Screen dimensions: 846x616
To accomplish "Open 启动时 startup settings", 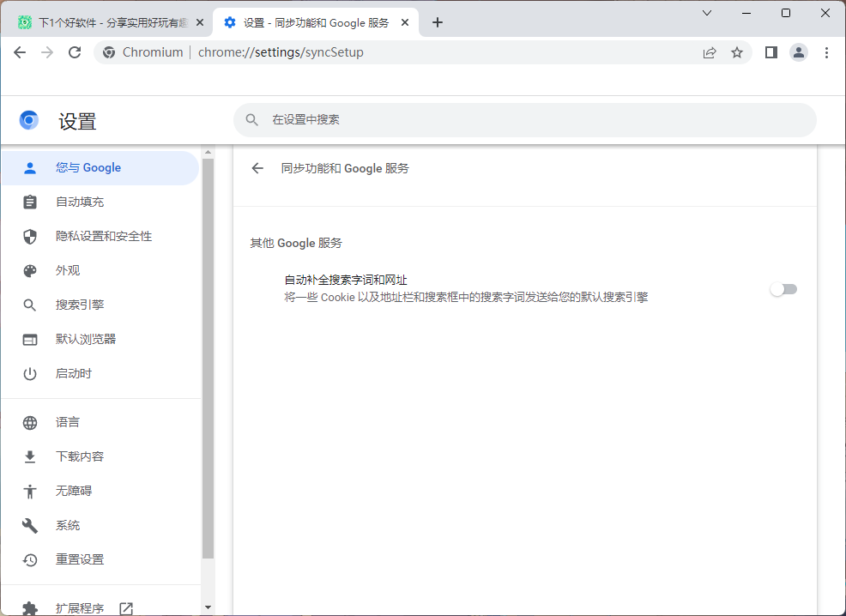I will tap(100, 373).
